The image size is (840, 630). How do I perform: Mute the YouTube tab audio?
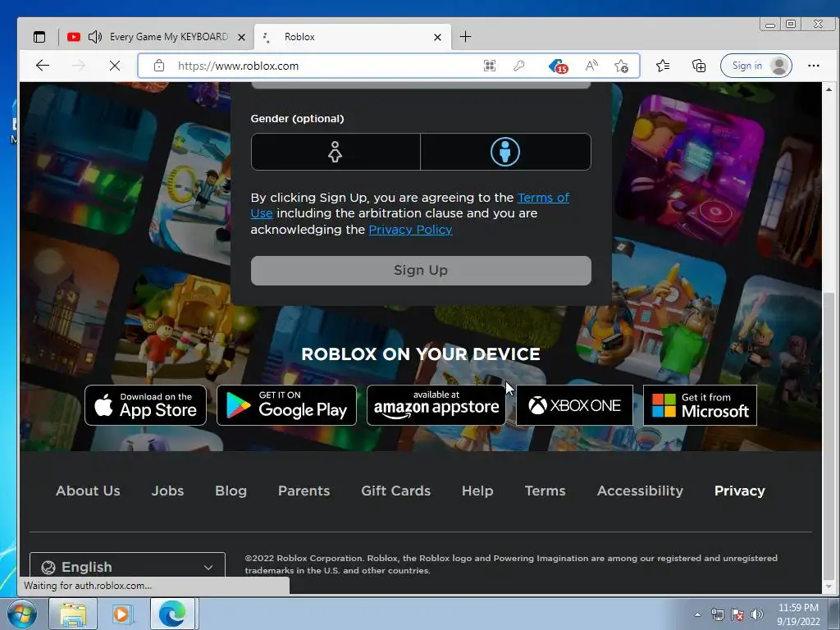pyautogui.click(x=95, y=37)
